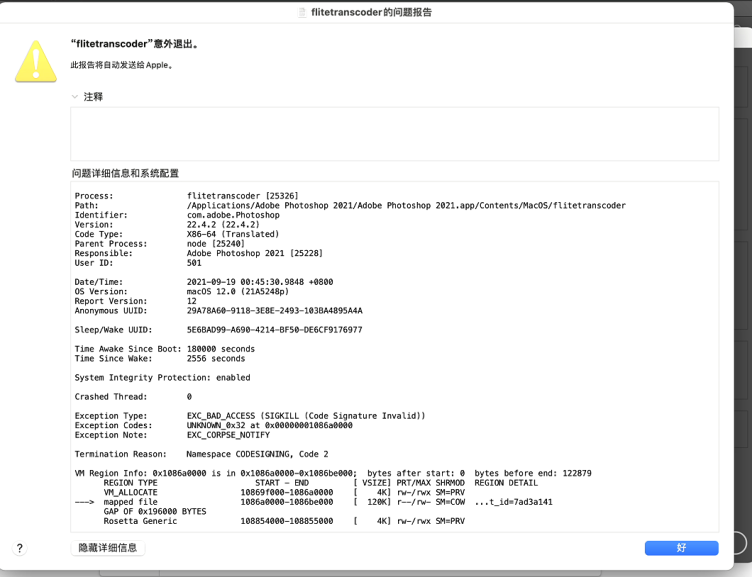This screenshot has height=577, width=752.
Task: Click 隐藏详细信息 button
Action: point(108,548)
